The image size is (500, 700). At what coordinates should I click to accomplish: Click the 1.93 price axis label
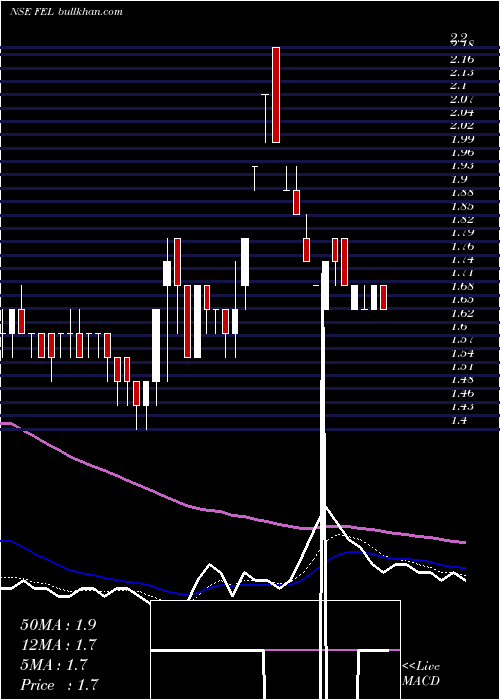click(462, 166)
